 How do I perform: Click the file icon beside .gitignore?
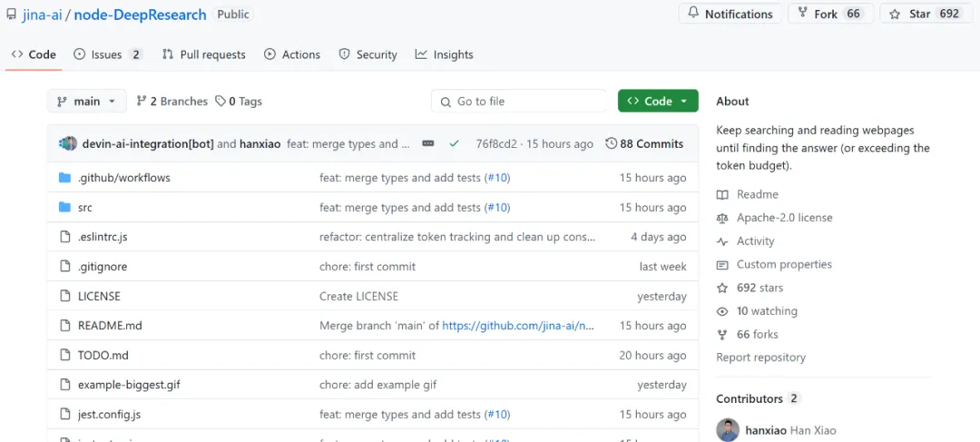64,266
